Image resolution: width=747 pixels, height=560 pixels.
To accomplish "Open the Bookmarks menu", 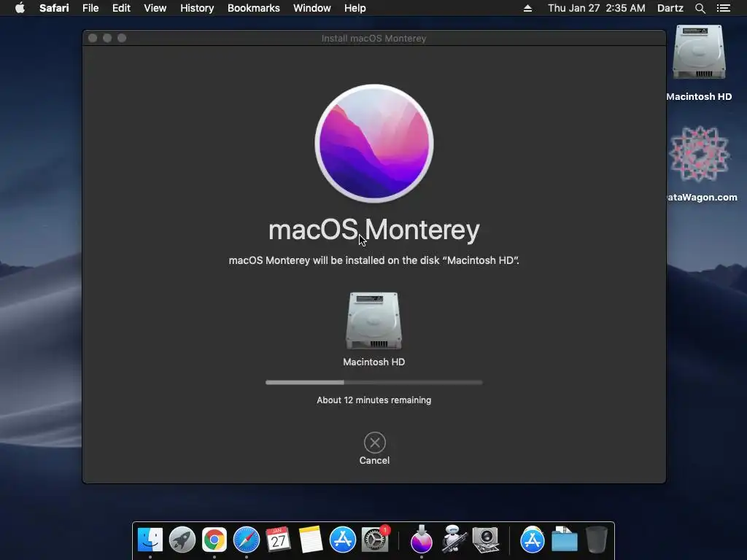I will (253, 8).
